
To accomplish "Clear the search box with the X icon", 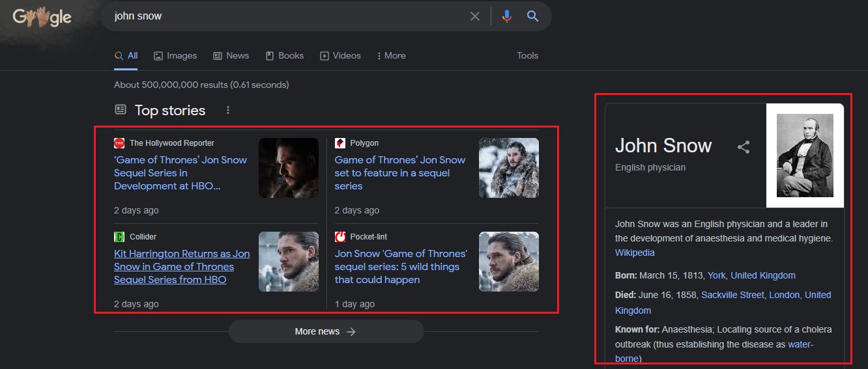I will pos(475,16).
